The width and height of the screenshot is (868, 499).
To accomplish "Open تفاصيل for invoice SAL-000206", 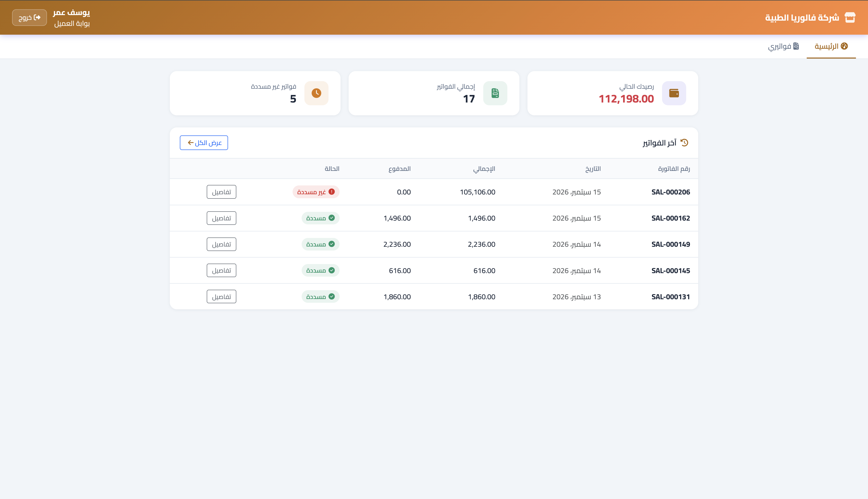I will [x=221, y=192].
